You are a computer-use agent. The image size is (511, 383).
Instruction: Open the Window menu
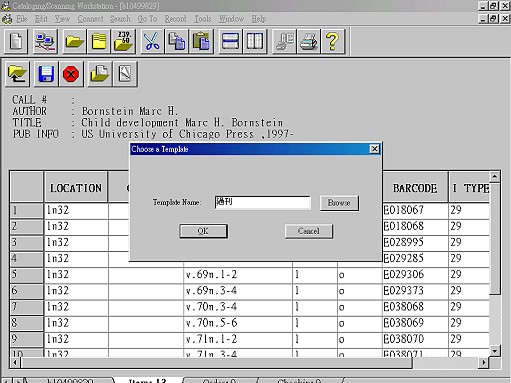point(231,19)
